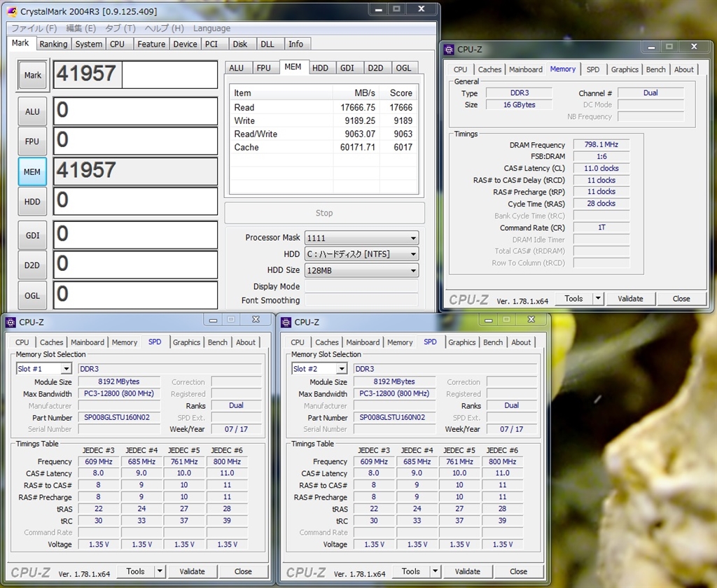
Task: Expand the Tools arrow in Memory CPU-Z window
Action: coord(598,299)
